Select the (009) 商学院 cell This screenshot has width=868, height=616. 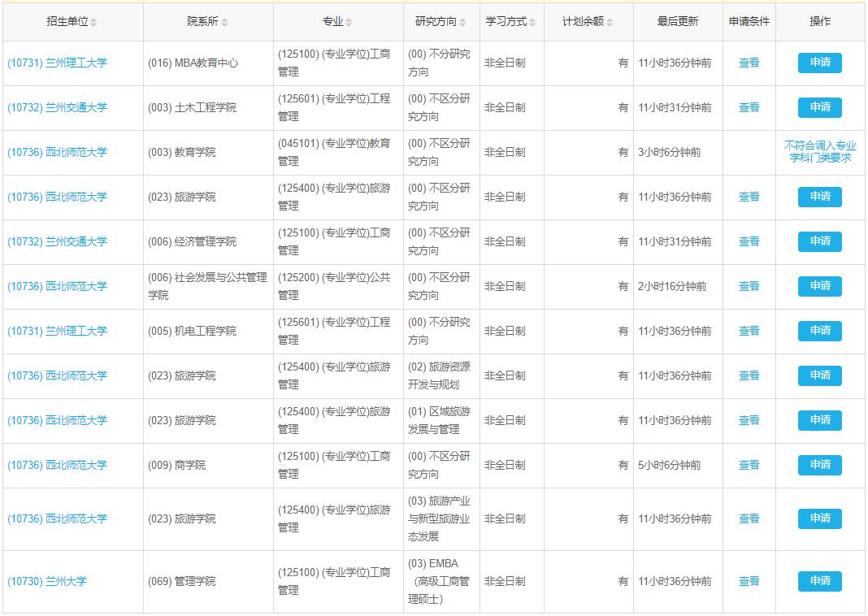(208, 466)
